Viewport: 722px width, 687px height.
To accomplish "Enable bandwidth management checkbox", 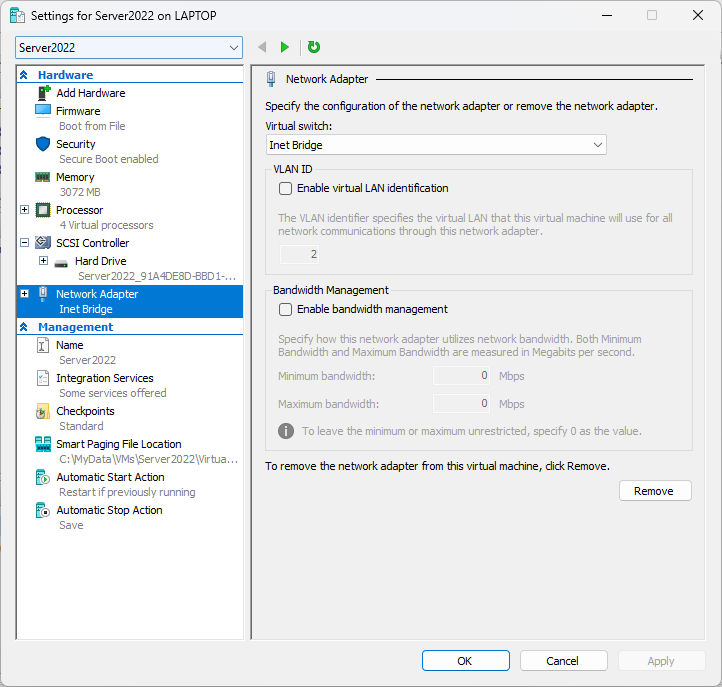I will (286, 310).
